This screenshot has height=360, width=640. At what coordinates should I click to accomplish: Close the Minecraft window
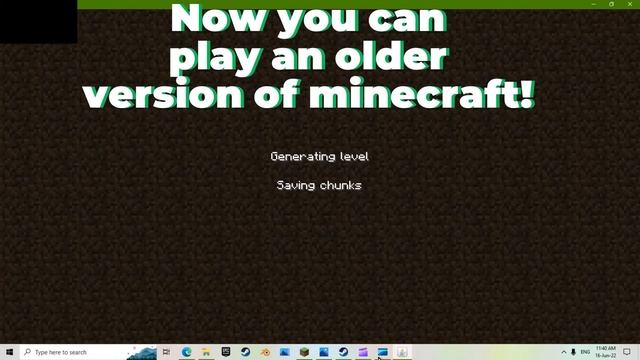630,4
